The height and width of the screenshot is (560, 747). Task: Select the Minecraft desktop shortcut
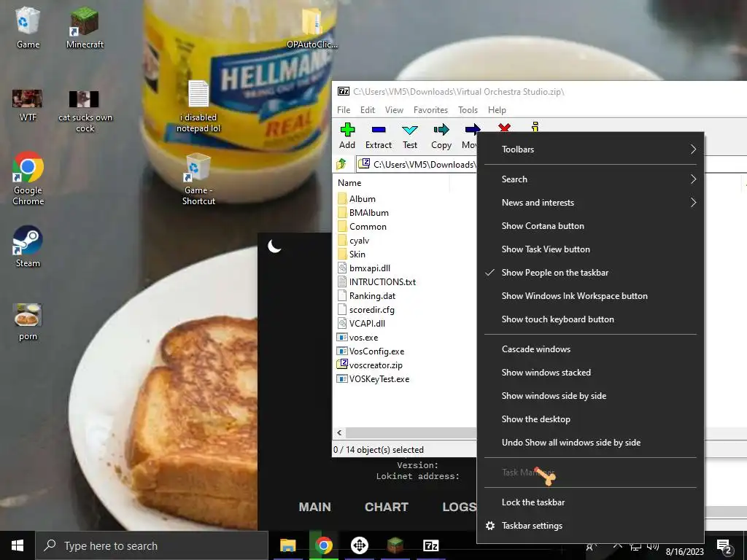pyautogui.click(x=85, y=28)
